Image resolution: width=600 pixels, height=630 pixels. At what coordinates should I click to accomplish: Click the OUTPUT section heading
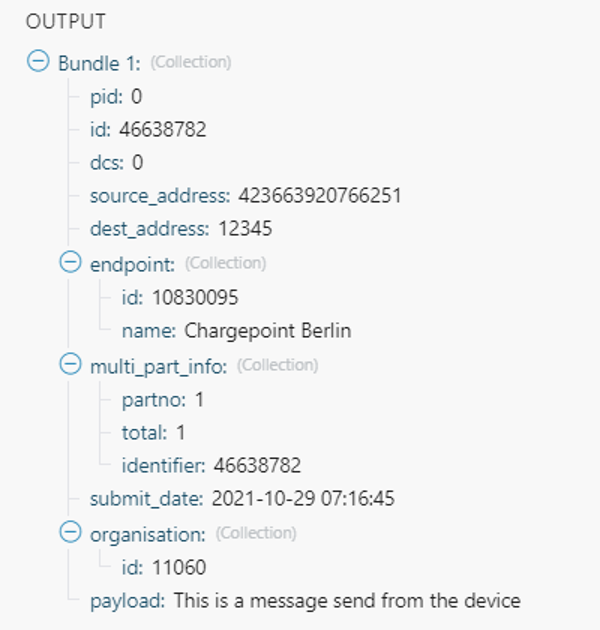point(66,22)
